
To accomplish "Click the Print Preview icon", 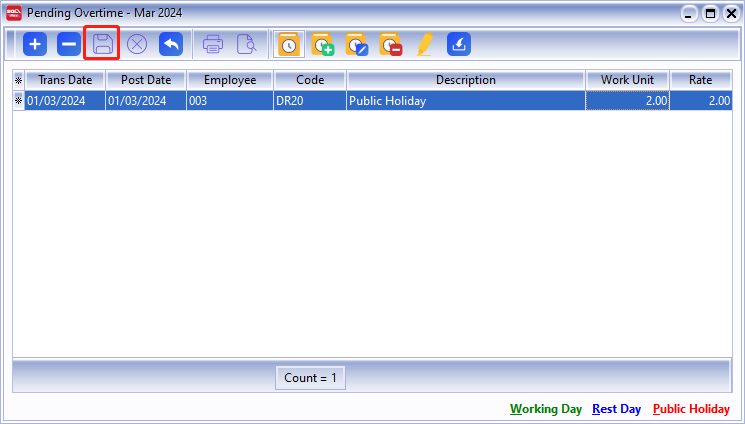I will point(247,44).
